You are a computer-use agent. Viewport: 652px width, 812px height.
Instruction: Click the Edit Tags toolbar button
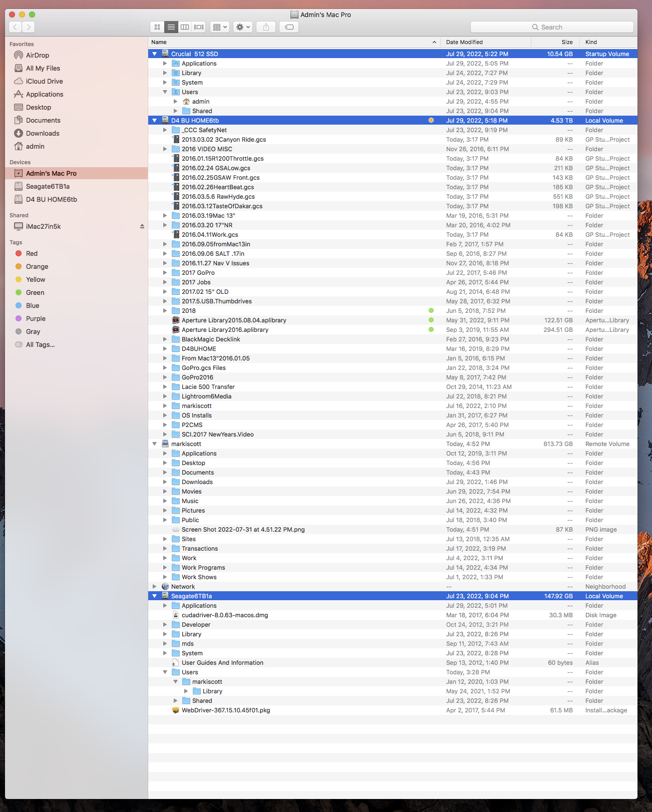click(x=289, y=27)
